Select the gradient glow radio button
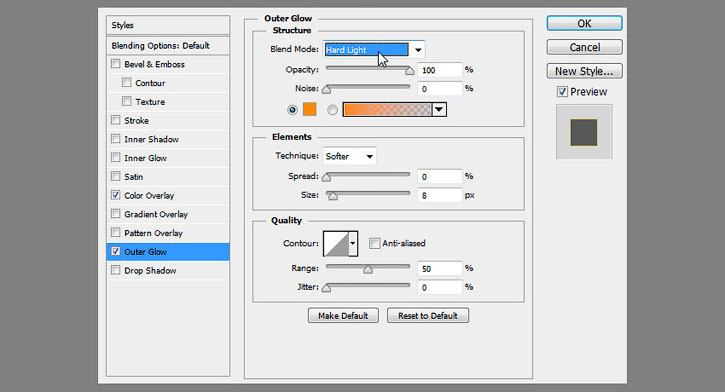 coord(332,110)
